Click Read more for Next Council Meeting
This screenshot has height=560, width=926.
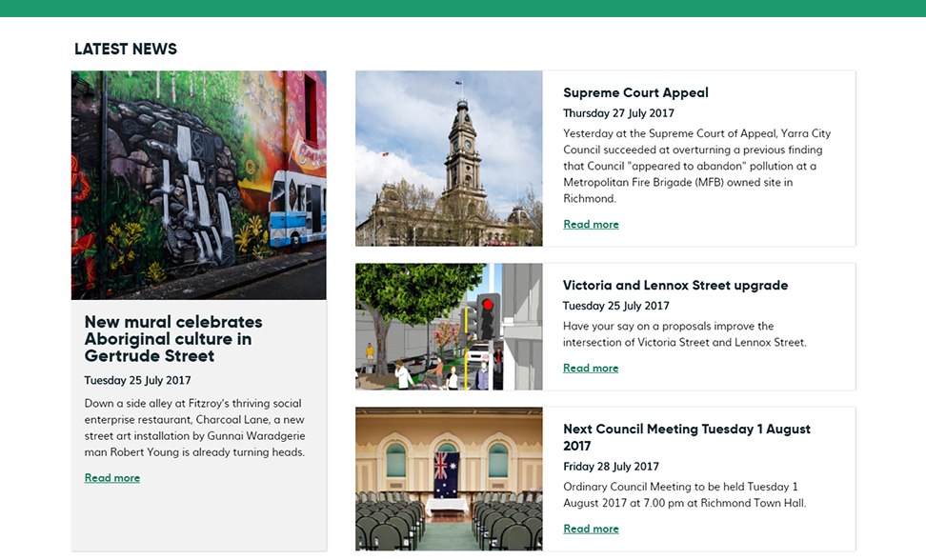[x=591, y=530]
